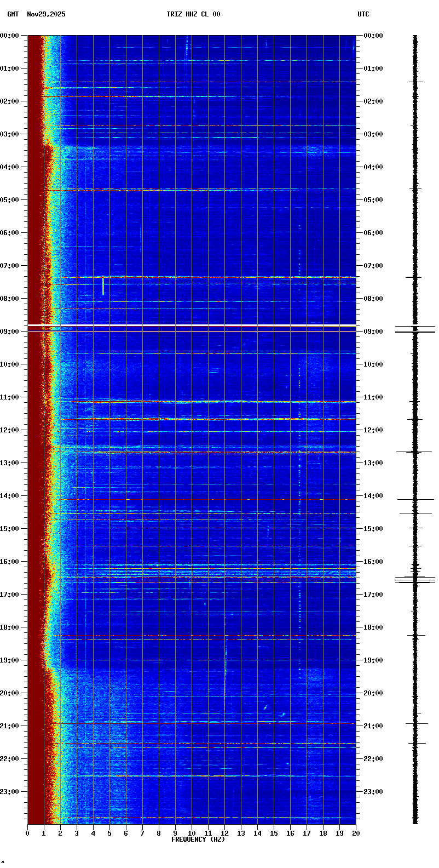This screenshot has width=439, height=868.
Task: Click the 23:00 time label on right axis
Action: (x=373, y=792)
